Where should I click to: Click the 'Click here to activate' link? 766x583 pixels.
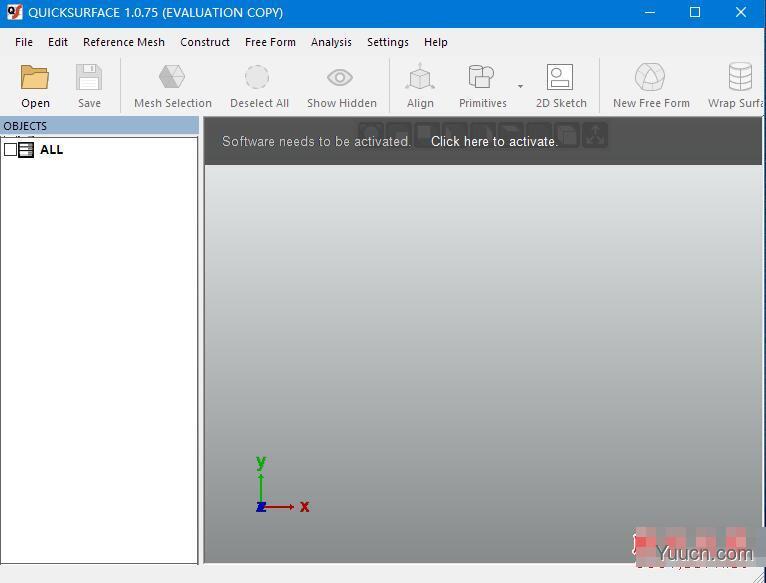pyautogui.click(x=494, y=141)
